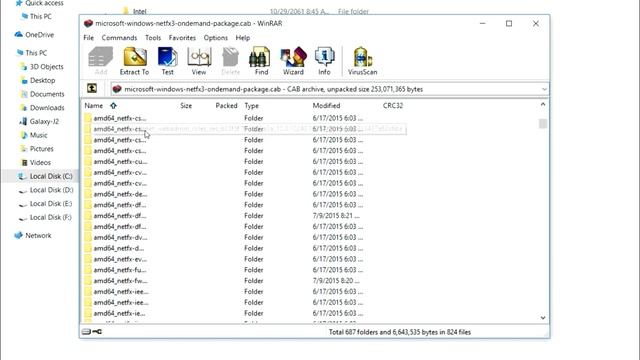Viewport: 640px width, 360px height.
Task: Select Local Disk (D:) in sidebar
Action: tap(46, 190)
